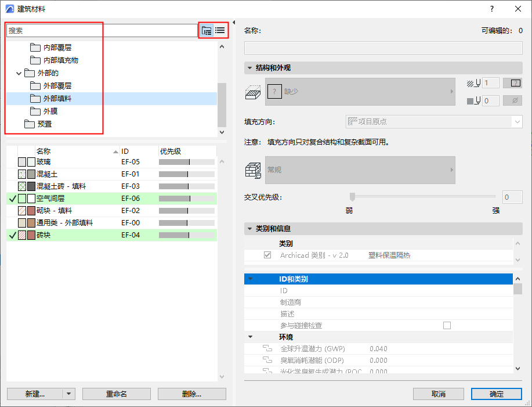Select 外部覆层 folder

click(51, 85)
